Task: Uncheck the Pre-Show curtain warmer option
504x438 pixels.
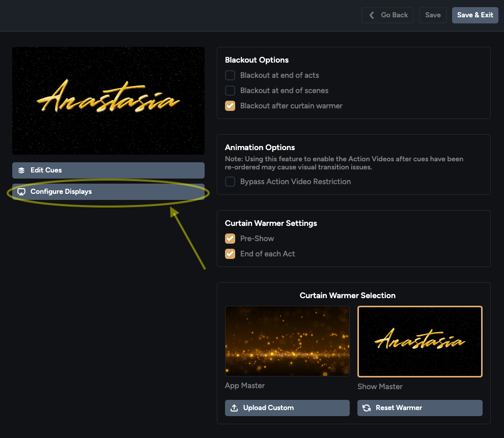Action: (x=230, y=239)
